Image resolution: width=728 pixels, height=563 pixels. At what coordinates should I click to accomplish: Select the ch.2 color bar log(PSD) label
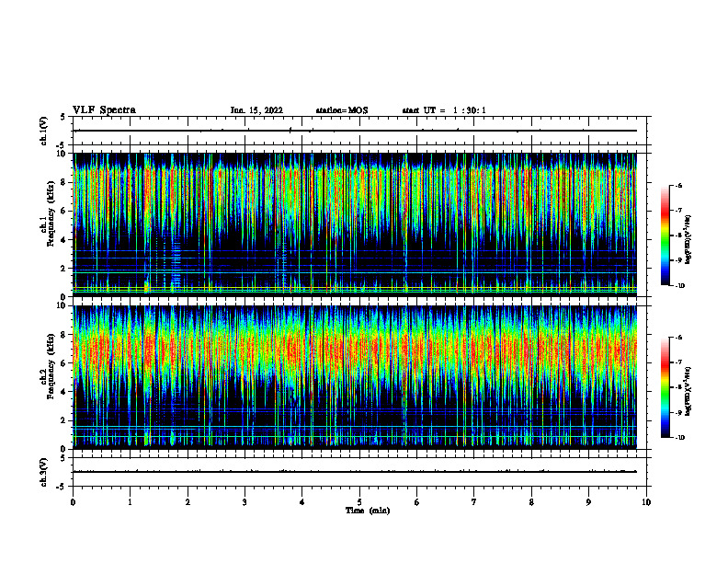[688, 391]
